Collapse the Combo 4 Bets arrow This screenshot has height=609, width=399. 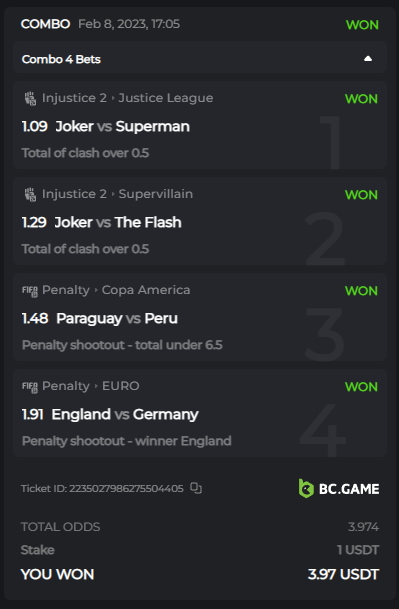[368, 59]
